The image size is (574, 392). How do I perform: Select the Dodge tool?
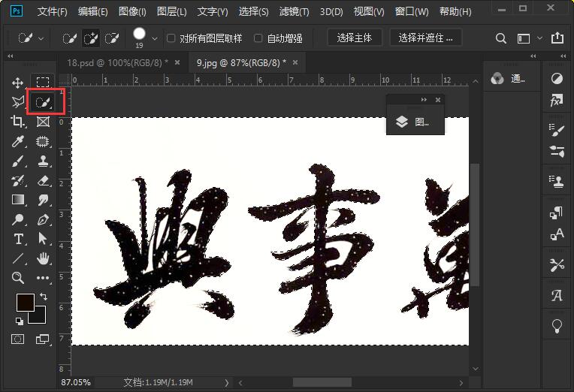coord(17,219)
